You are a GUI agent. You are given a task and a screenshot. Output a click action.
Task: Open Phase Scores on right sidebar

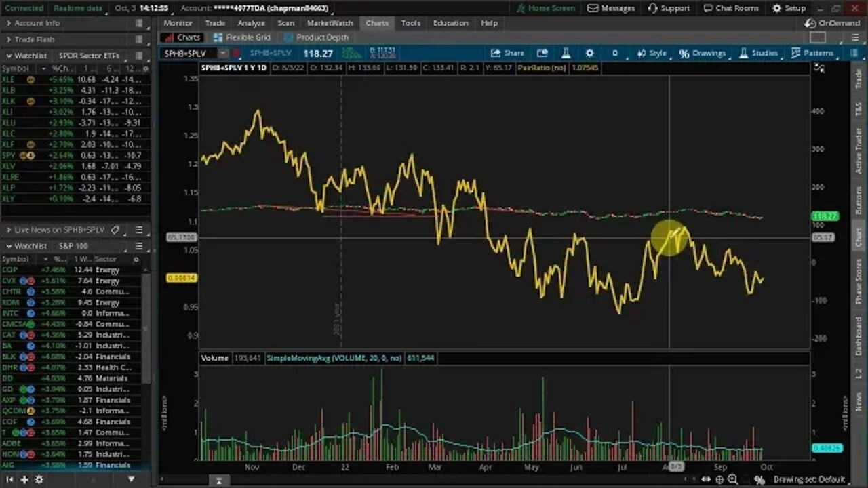[x=859, y=281]
